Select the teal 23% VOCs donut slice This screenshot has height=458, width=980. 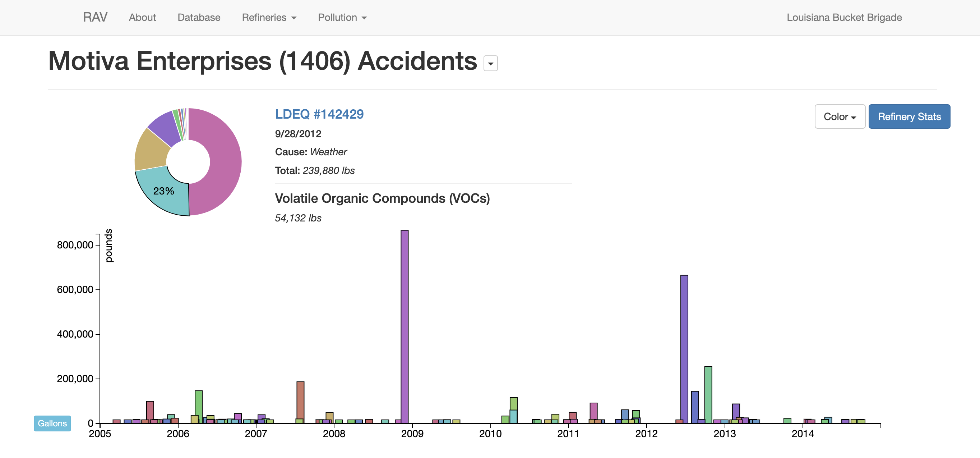[x=163, y=191]
